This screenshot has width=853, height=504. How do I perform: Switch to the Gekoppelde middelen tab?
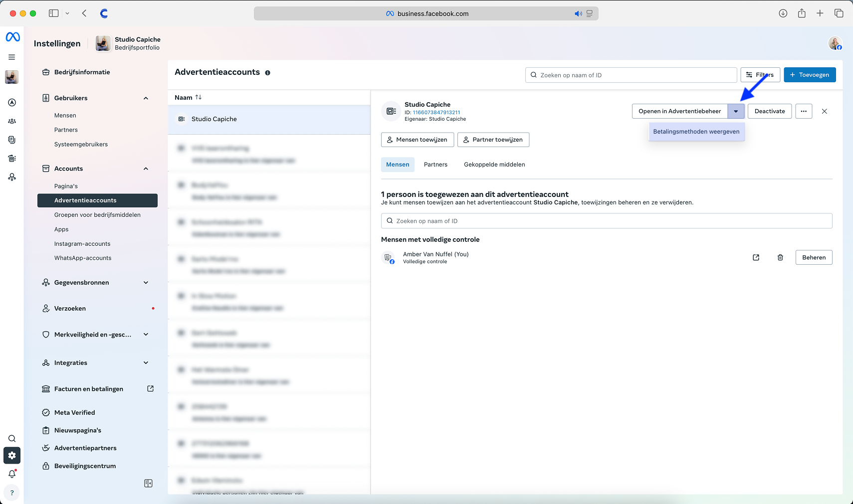click(494, 165)
